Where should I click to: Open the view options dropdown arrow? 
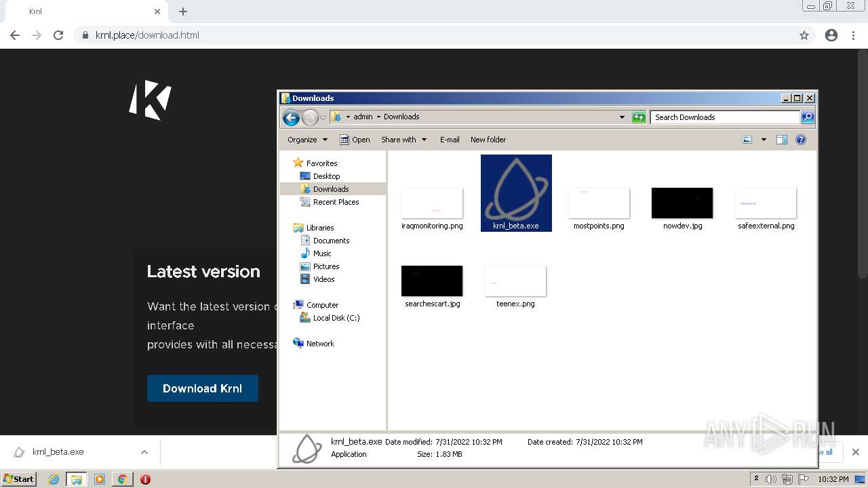(x=764, y=140)
